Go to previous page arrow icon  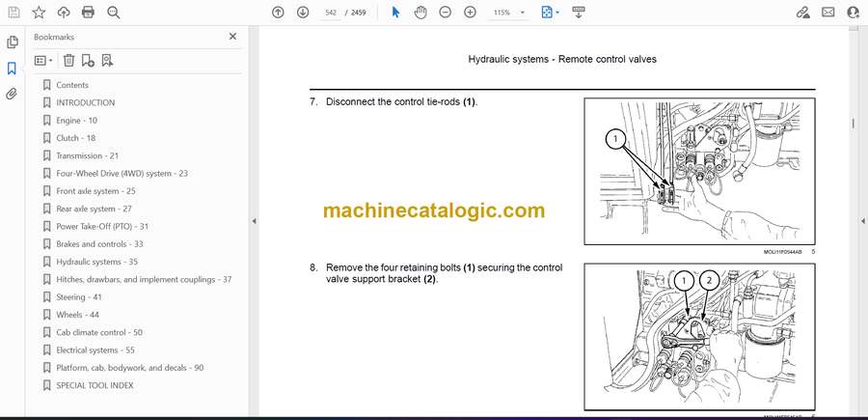tap(278, 13)
